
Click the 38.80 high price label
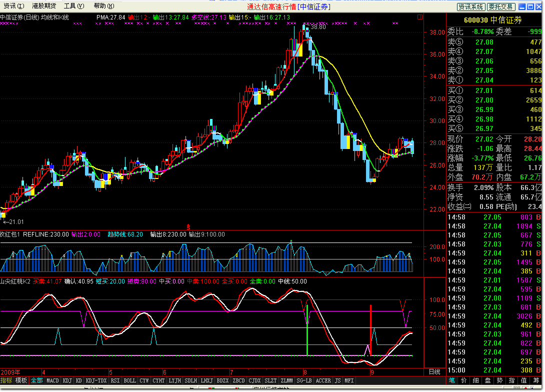[x=318, y=27]
